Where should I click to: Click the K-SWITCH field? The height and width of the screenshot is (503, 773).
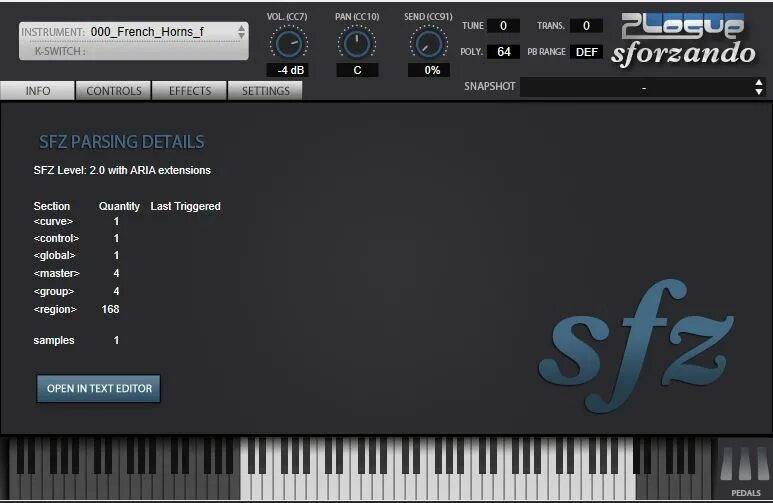133,51
